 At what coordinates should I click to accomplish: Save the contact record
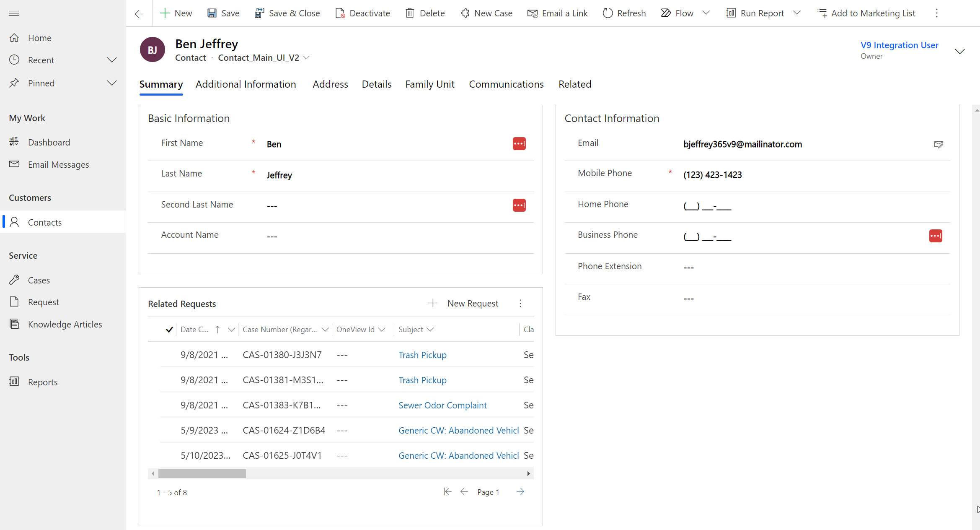coord(223,13)
